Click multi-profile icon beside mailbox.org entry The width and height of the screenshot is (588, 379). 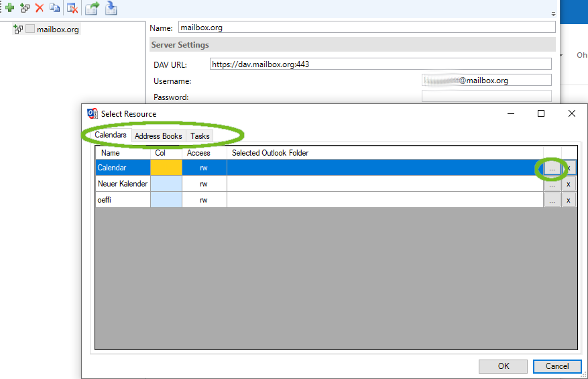tap(18, 29)
